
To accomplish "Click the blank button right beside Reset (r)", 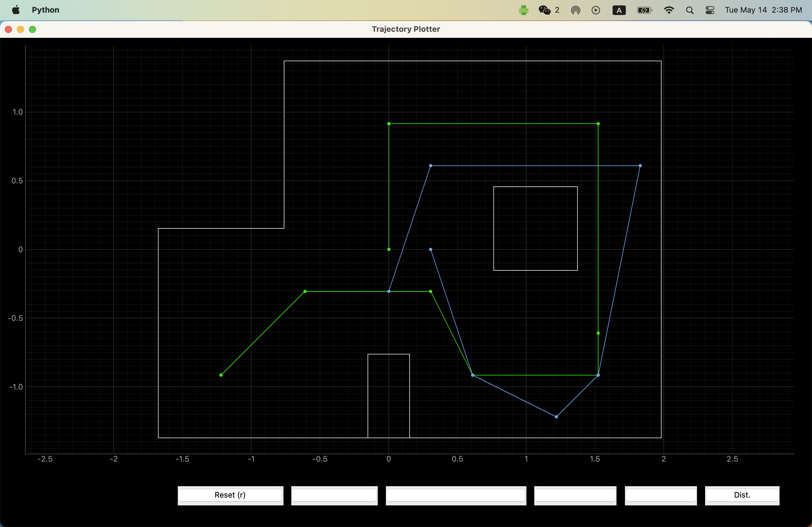I will tap(334, 495).
